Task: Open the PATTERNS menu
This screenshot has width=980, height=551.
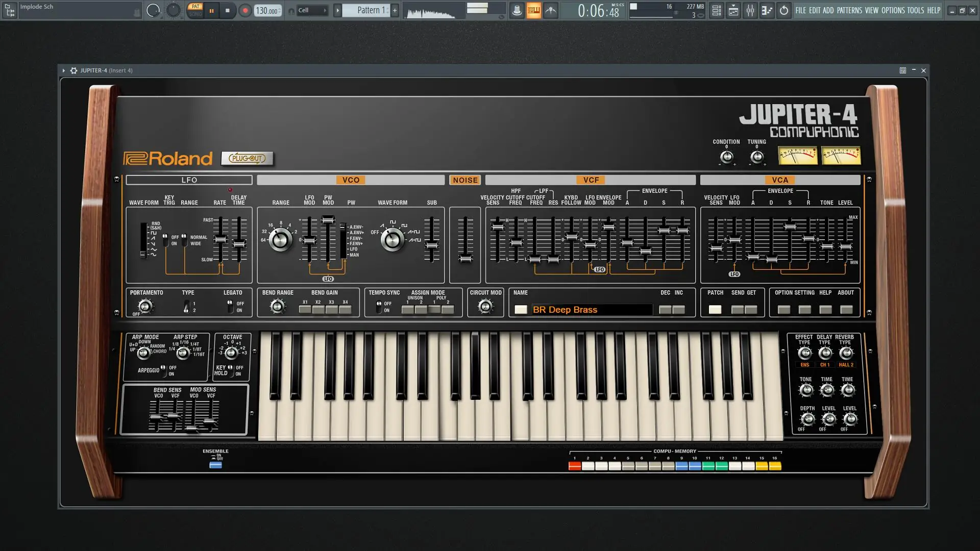Action: pos(849,10)
